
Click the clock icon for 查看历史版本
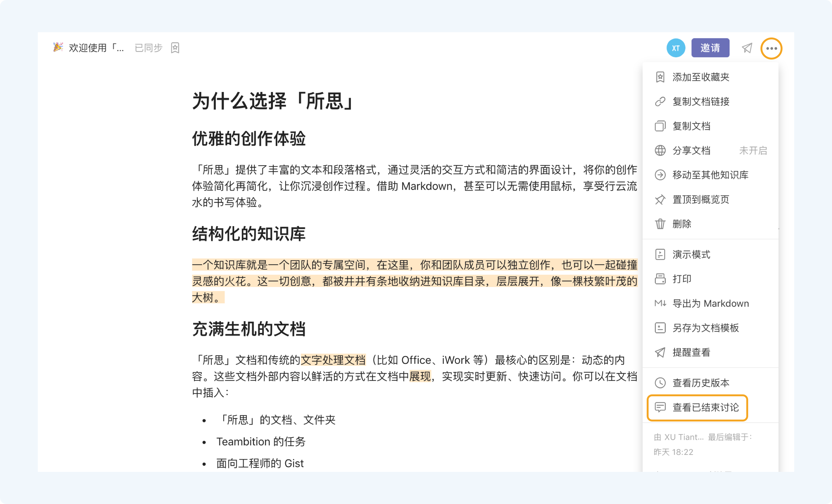(660, 383)
